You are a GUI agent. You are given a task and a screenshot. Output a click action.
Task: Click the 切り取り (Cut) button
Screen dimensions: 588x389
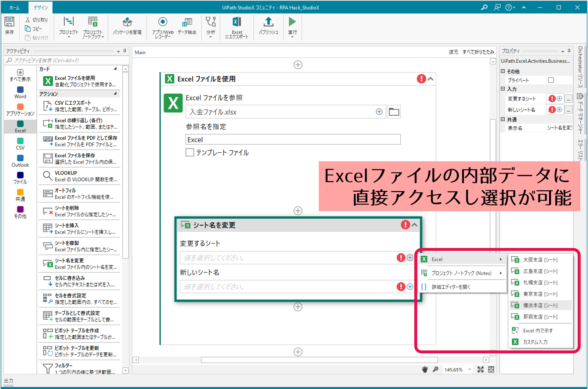(x=36, y=20)
